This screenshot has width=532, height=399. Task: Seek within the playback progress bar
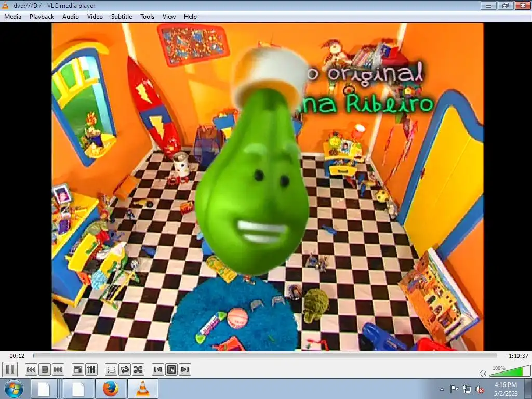[264, 355]
